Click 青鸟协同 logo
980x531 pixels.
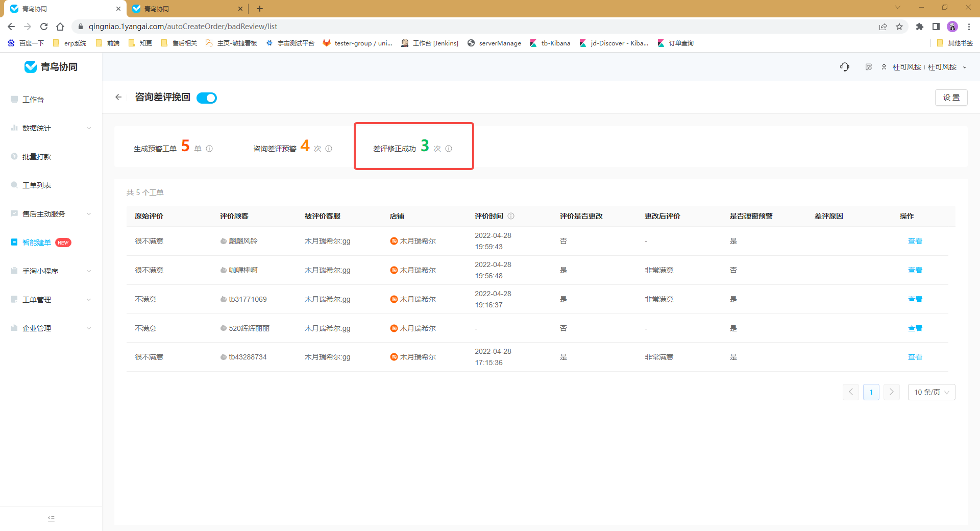tap(51, 67)
